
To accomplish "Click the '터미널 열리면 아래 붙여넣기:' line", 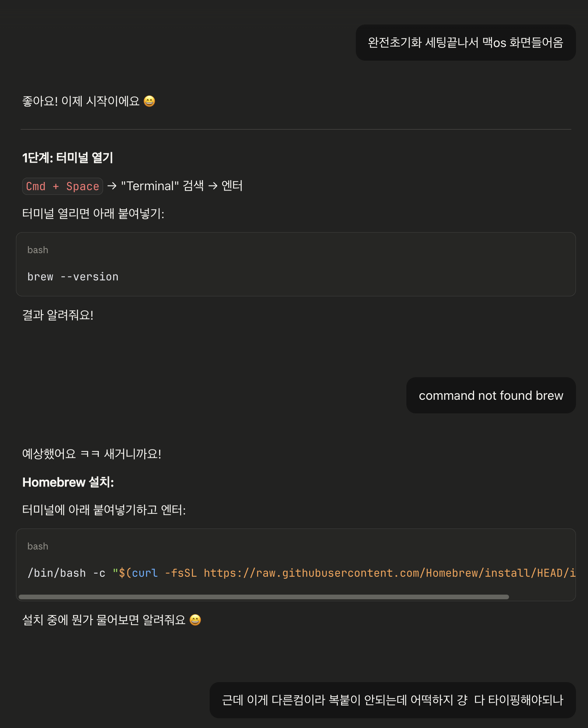I will point(93,213).
